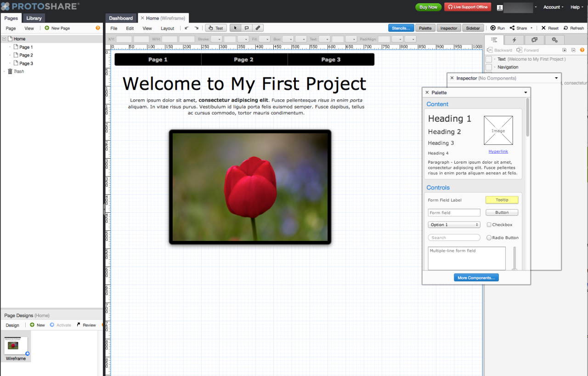
Task: Open the lightning bolt interactions tab
Action: click(514, 40)
